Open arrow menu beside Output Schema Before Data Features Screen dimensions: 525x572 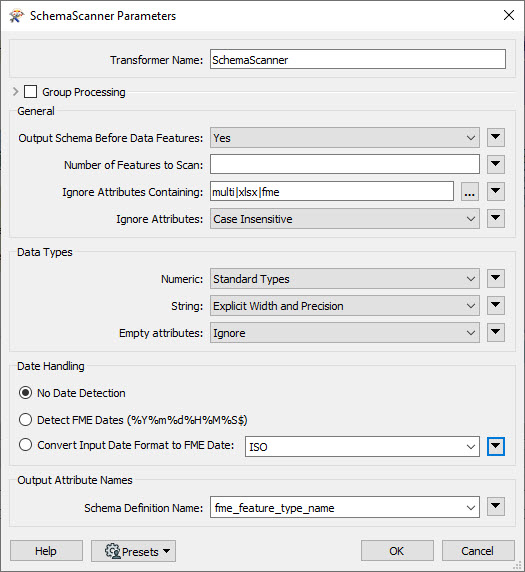[x=495, y=138]
